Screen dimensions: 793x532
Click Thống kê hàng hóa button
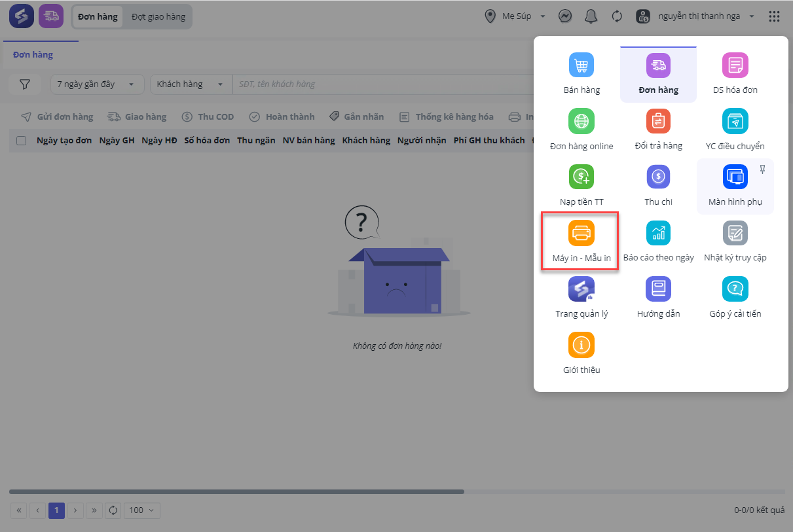click(447, 116)
